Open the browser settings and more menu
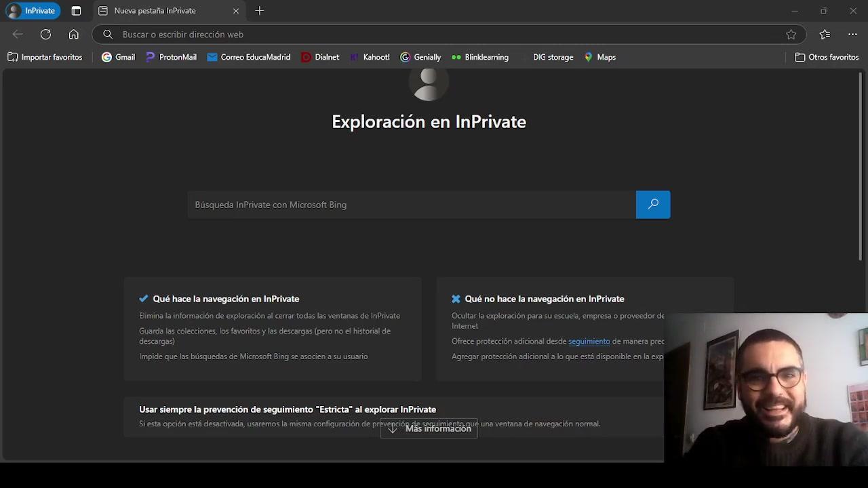 click(x=852, y=35)
